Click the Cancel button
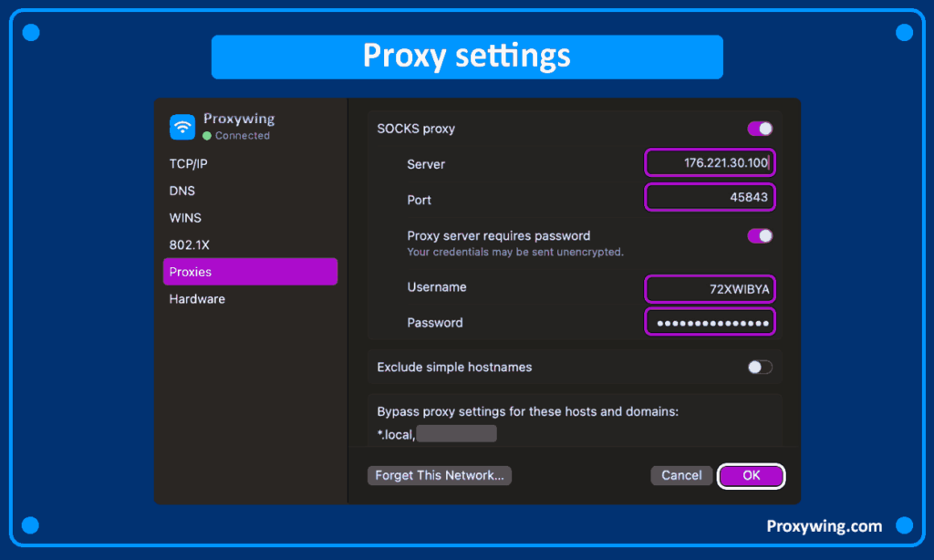 click(681, 475)
